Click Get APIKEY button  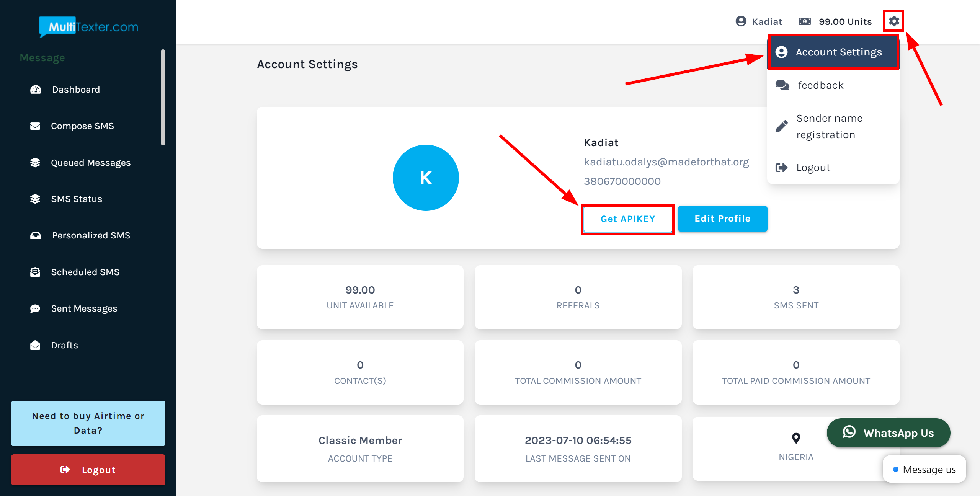(x=628, y=219)
